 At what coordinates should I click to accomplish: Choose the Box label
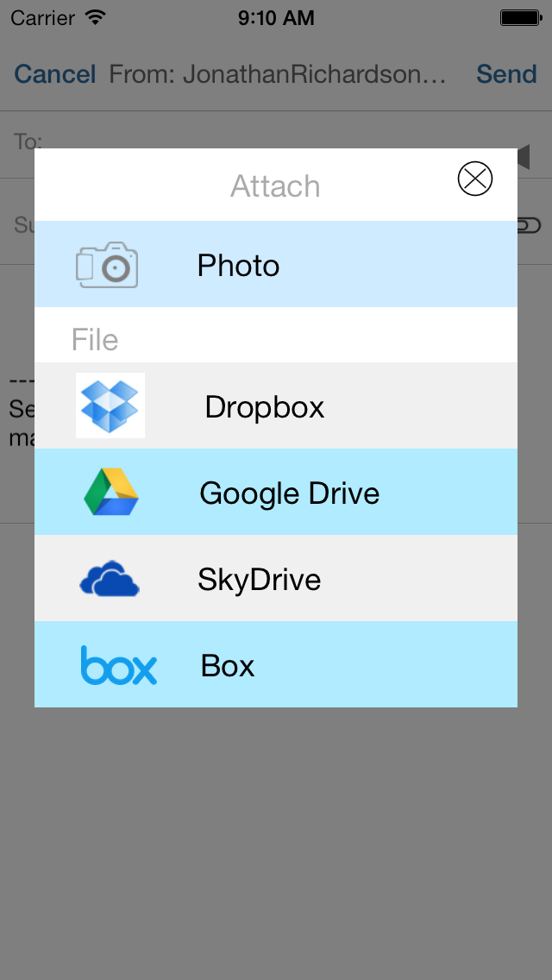pos(228,666)
